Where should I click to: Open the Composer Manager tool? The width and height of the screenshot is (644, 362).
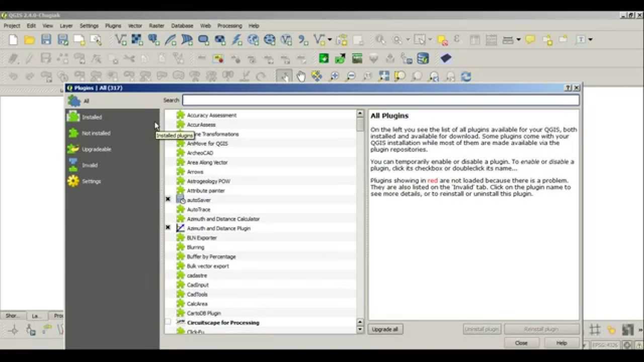coord(96,40)
